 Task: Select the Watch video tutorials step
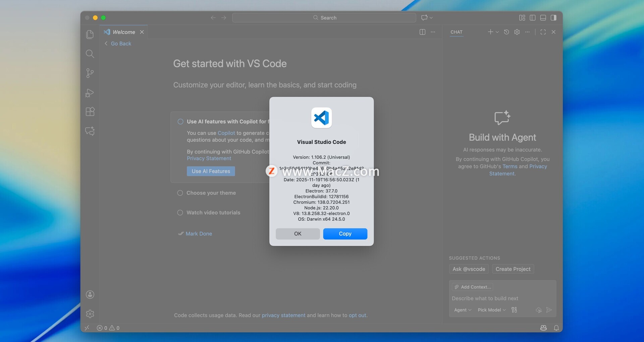pos(213,213)
